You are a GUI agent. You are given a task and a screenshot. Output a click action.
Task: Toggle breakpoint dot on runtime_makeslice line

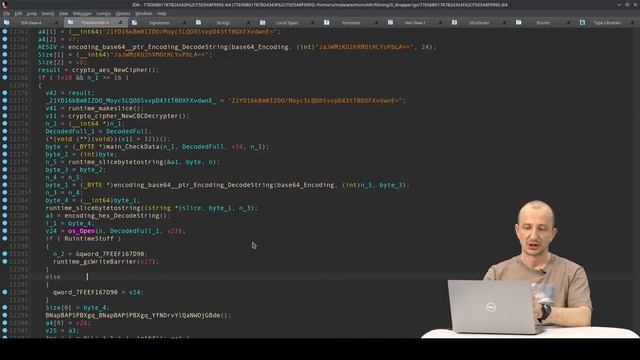coord(5,108)
